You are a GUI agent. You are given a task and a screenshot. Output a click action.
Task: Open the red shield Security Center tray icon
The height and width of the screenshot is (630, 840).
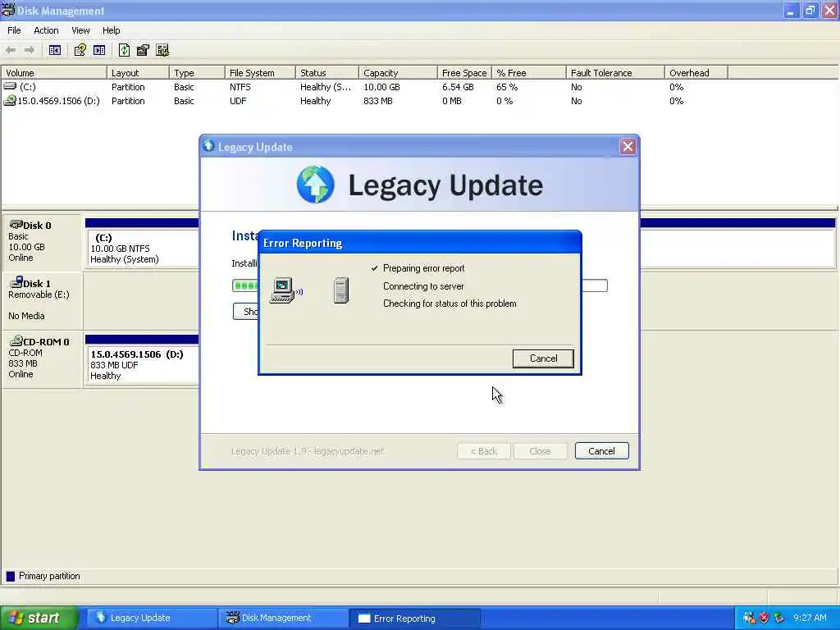(764, 618)
